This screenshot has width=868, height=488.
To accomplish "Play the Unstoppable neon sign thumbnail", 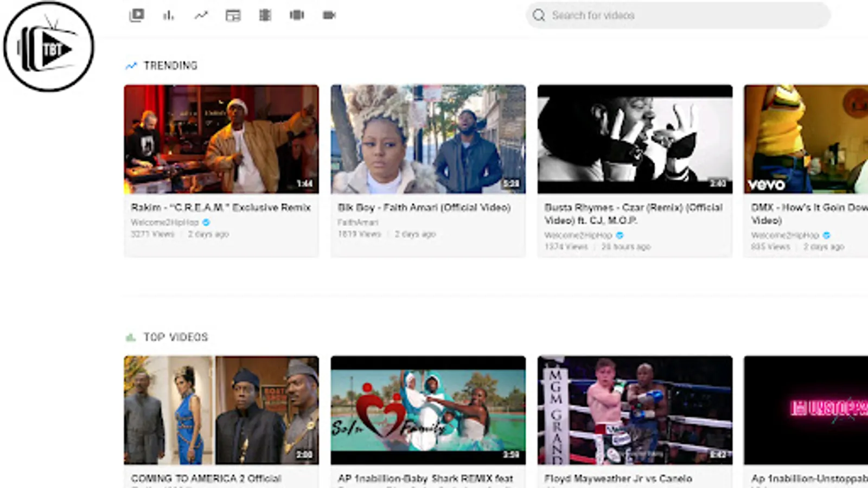I will point(806,410).
